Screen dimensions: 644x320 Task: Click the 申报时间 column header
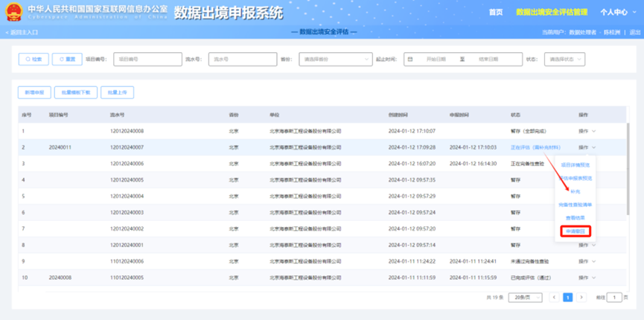coord(459,115)
